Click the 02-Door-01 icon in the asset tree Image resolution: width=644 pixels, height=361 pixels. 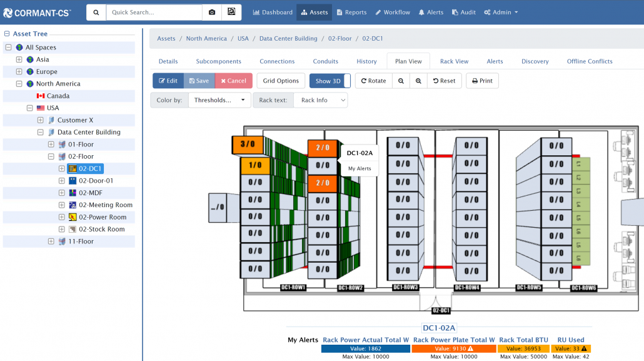[73, 181]
